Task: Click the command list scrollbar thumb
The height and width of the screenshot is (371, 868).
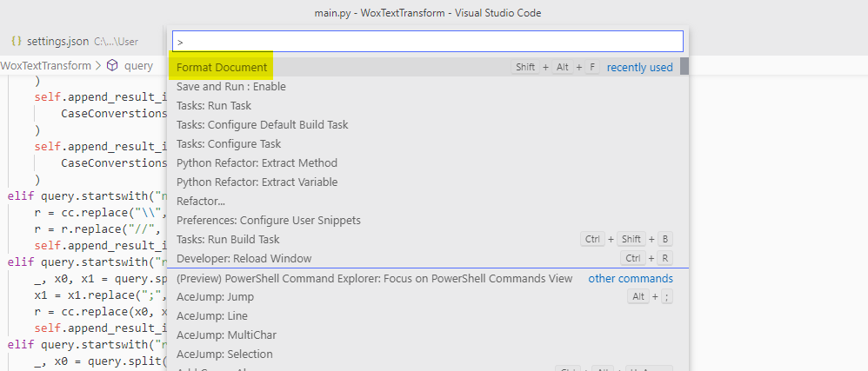Action: pyautogui.click(x=684, y=67)
